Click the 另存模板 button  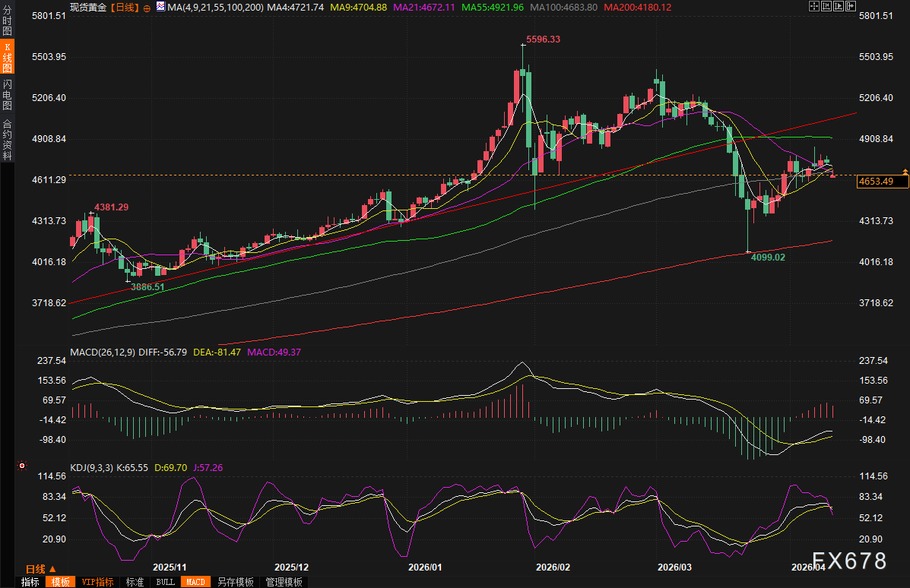(x=235, y=582)
